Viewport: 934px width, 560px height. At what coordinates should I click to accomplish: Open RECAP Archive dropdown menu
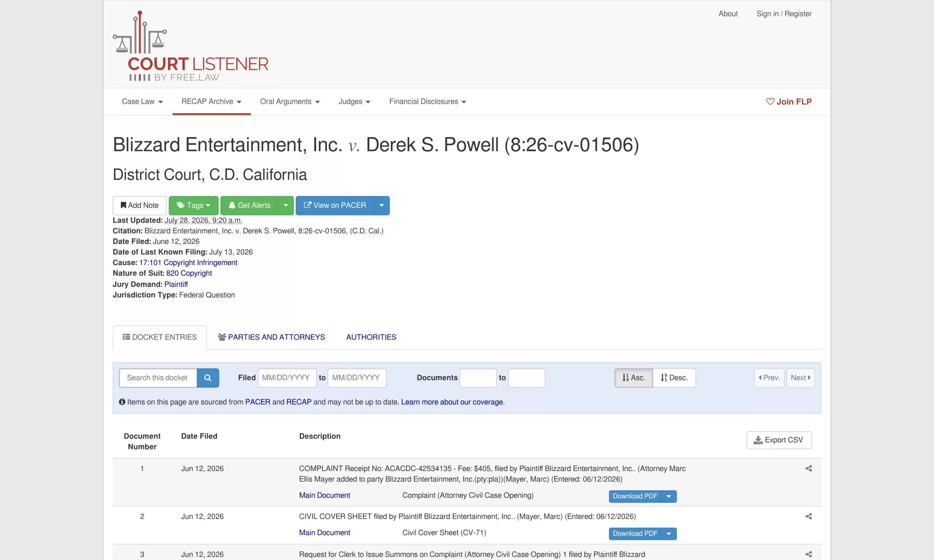[211, 101]
